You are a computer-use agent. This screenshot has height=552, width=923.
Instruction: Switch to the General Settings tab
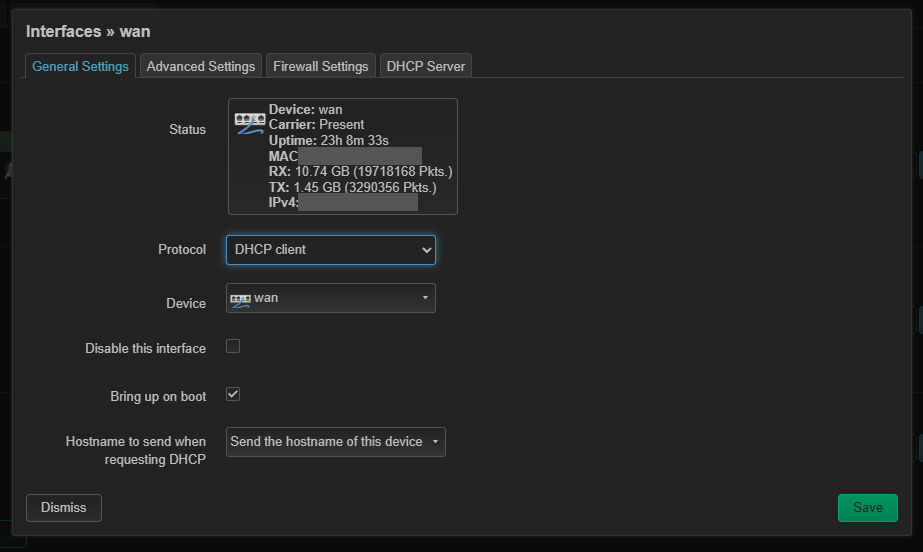[80, 66]
